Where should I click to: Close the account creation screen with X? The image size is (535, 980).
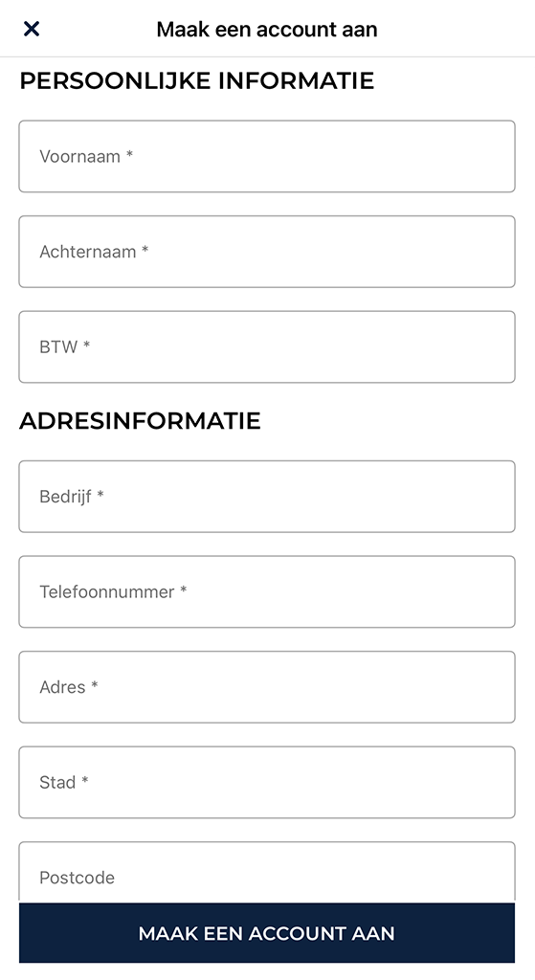[x=32, y=29]
